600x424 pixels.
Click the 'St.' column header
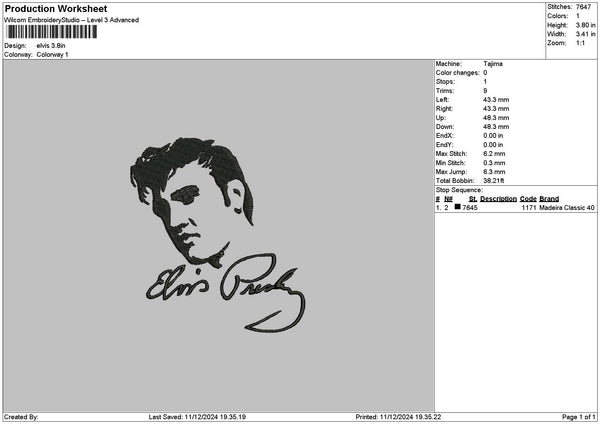coord(473,199)
